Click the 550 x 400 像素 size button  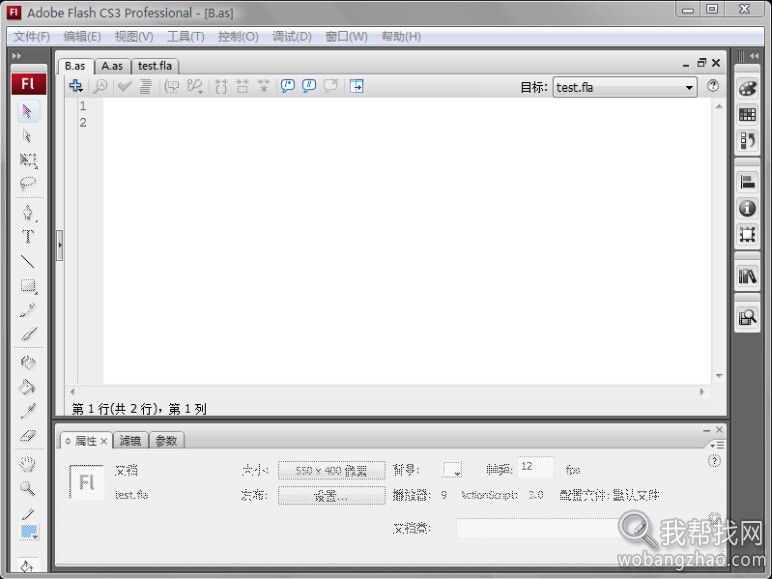tap(331, 470)
